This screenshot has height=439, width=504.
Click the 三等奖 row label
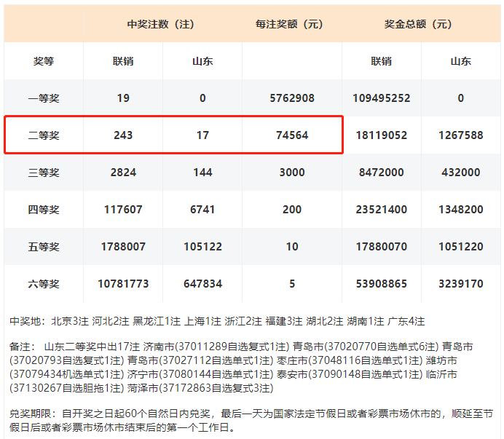coord(44,173)
